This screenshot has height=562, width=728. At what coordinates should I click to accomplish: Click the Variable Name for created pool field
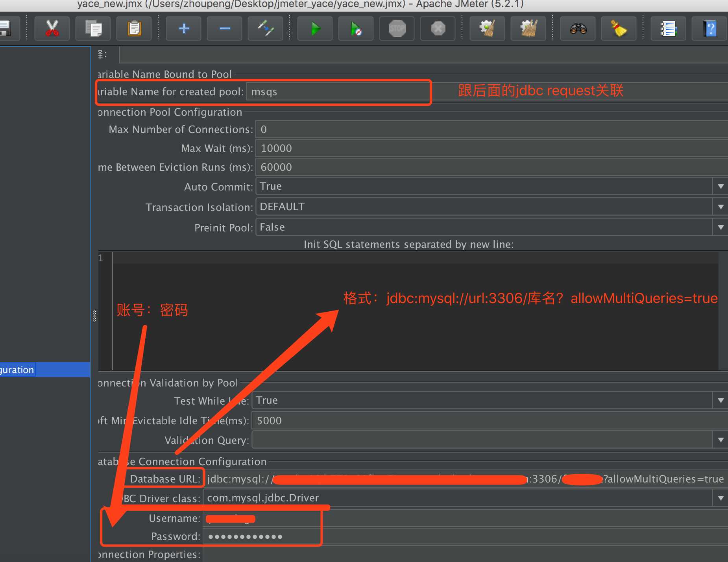click(x=487, y=92)
